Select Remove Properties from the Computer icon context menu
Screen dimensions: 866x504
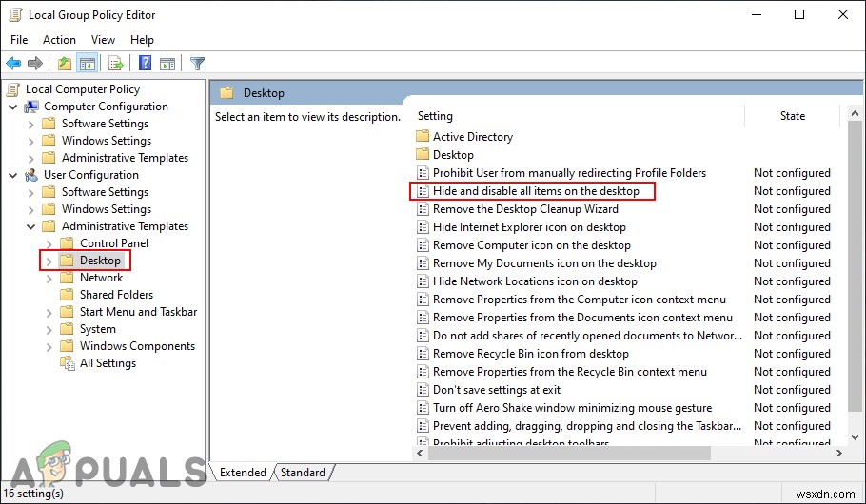click(579, 300)
